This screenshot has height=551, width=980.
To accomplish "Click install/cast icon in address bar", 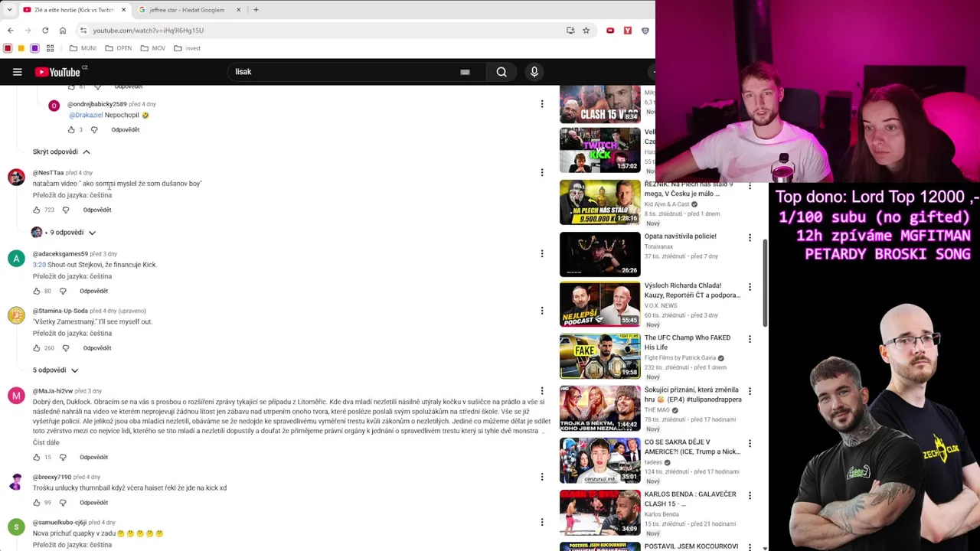I will pyautogui.click(x=570, y=31).
